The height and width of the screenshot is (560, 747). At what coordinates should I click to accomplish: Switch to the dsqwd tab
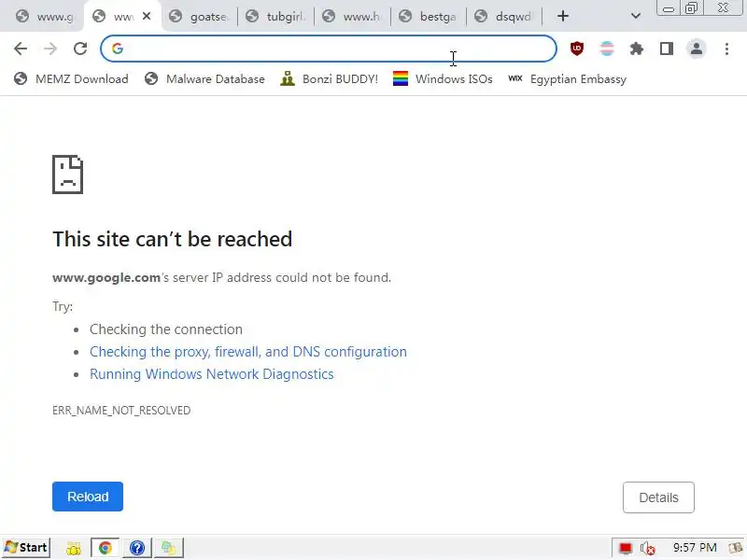[x=505, y=17]
